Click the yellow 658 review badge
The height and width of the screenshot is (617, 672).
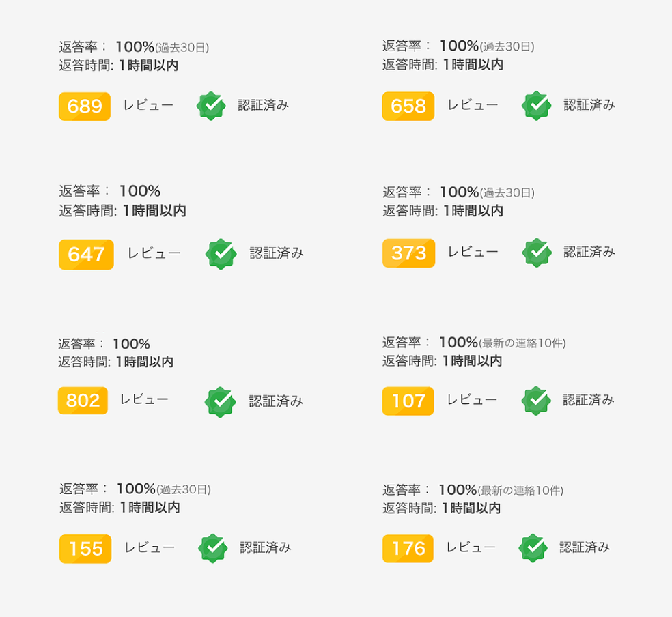point(408,106)
